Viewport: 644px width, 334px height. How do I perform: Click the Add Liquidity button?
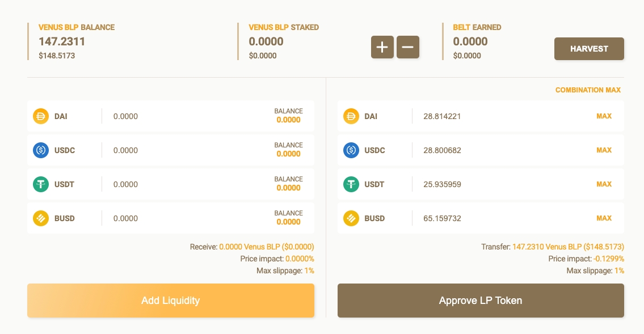coord(170,301)
